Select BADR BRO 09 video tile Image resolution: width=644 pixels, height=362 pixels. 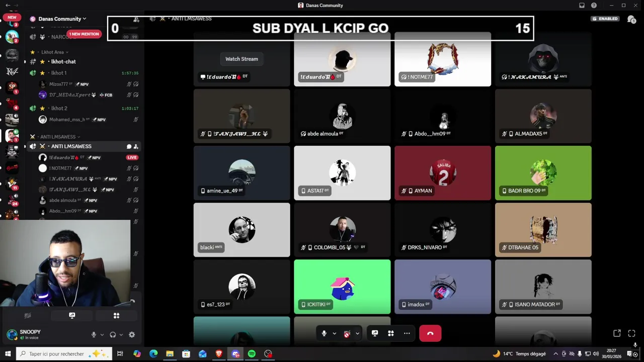[x=543, y=173]
